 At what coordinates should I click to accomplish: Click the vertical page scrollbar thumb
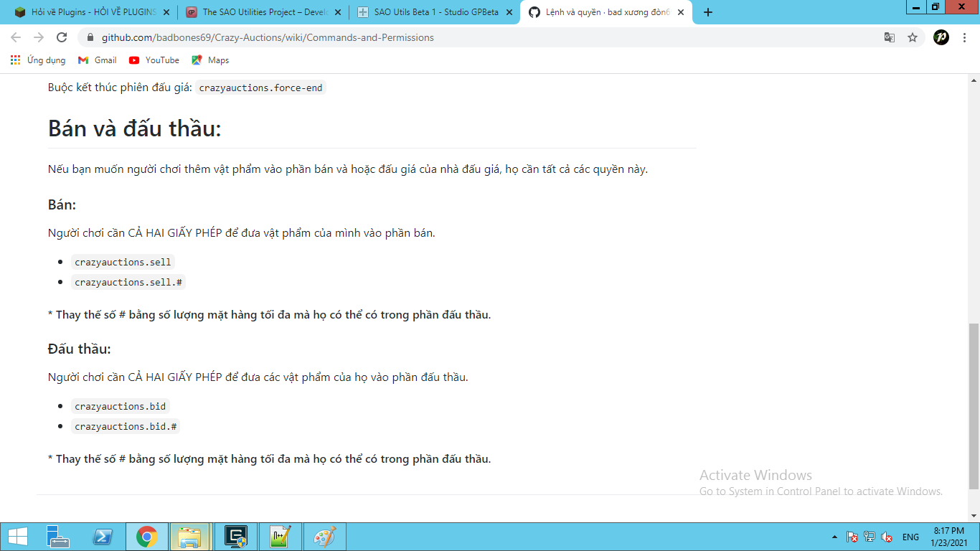pos(974,405)
